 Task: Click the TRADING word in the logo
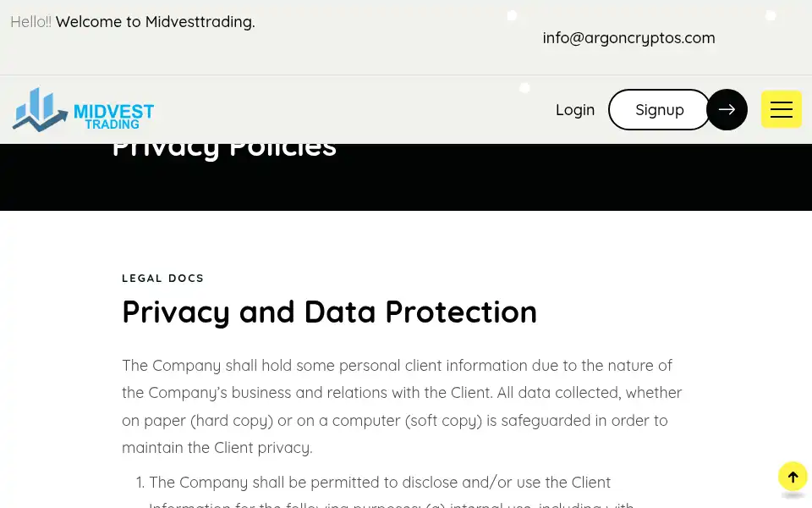coord(112,124)
